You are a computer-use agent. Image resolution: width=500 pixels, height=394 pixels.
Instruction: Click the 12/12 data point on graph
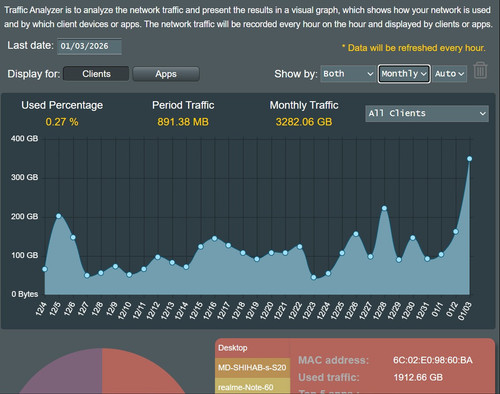pos(158,257)
